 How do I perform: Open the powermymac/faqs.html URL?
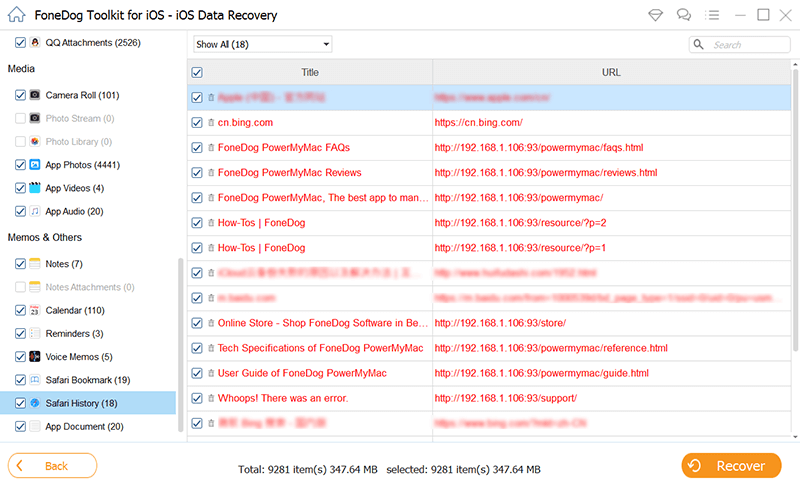(x=539, y=148)
